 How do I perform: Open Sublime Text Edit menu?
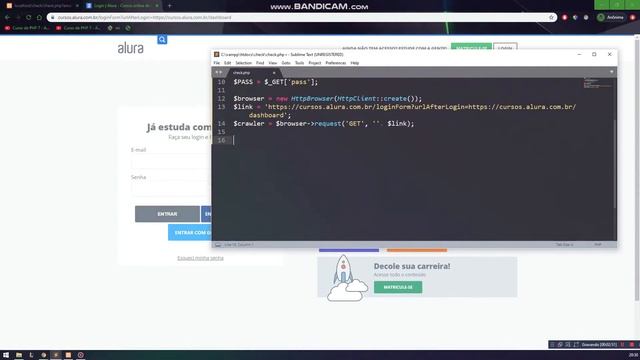click(227, 63)
